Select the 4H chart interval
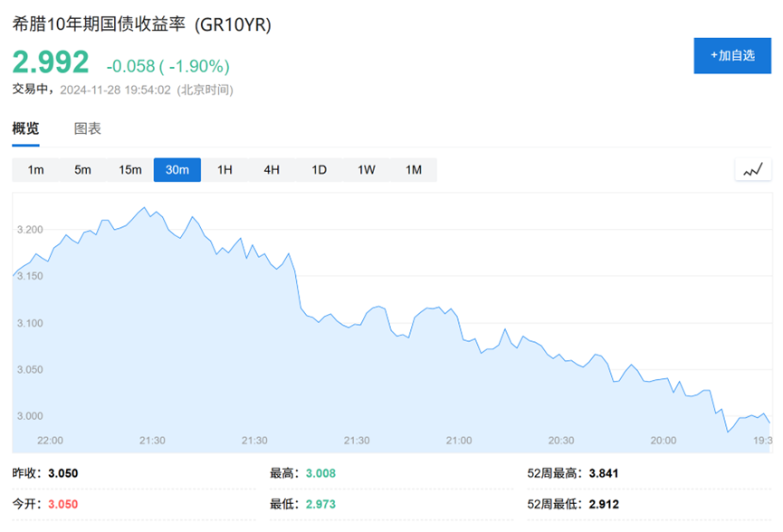This screenshot has height=532, width=783. tap(271, 169)
